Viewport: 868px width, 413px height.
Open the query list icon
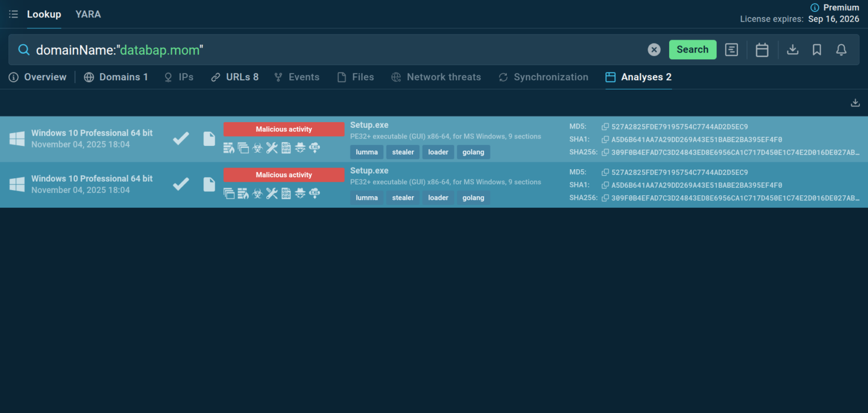click(731, 50)
